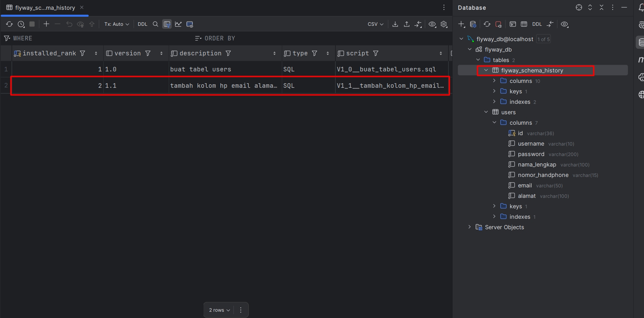Click Deactivate/disconnect red icon
The width and height of the screenshot is (644, 318).
coord(499,24)
